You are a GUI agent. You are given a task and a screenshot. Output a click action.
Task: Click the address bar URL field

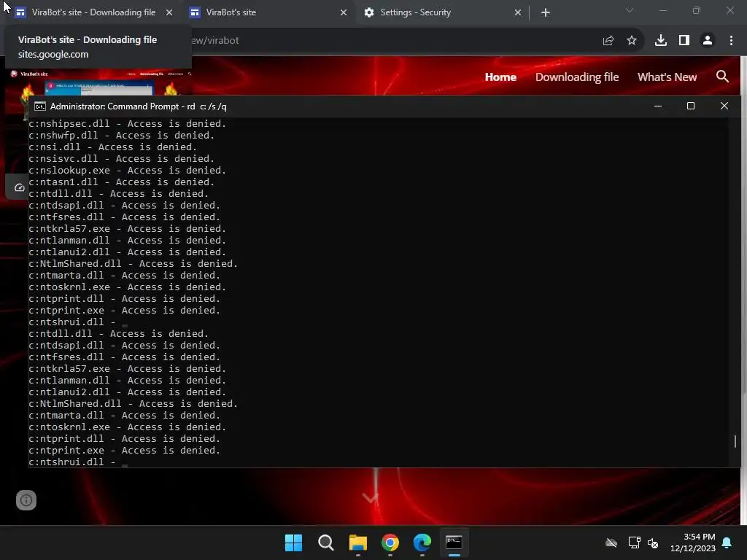click(x=391, y=41)
